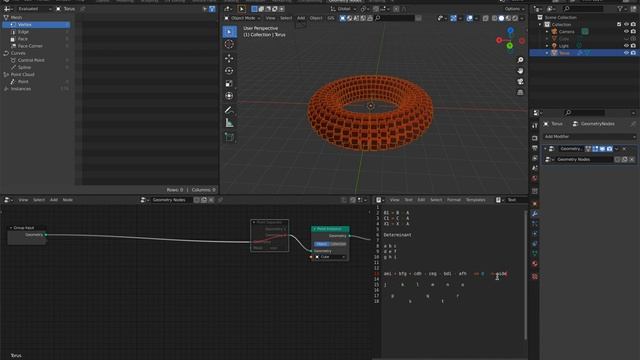Click the outliner search field
Viewport: 640px width, 360px height.
(584, 9)
